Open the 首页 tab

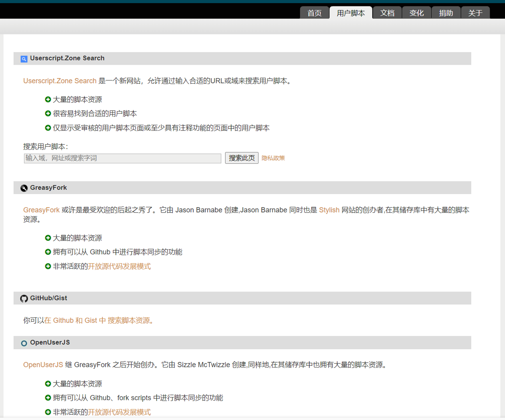pyautogui.click(x=314, y=13)
